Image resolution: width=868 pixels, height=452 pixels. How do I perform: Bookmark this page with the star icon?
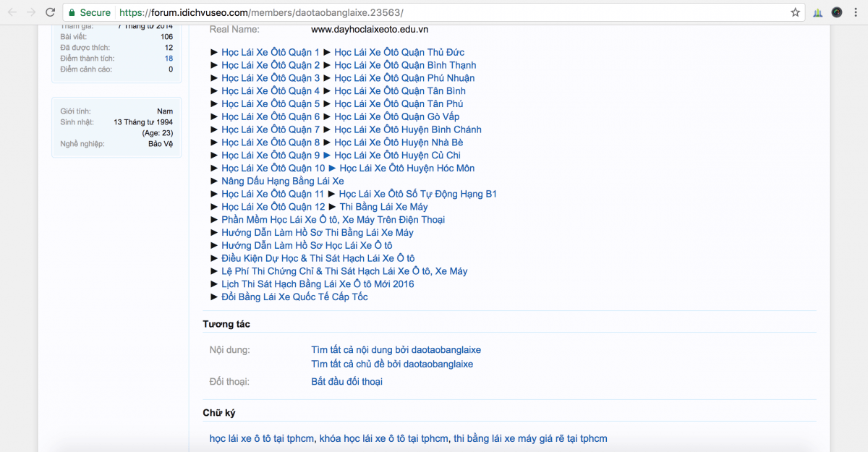[x=795, y=12]
